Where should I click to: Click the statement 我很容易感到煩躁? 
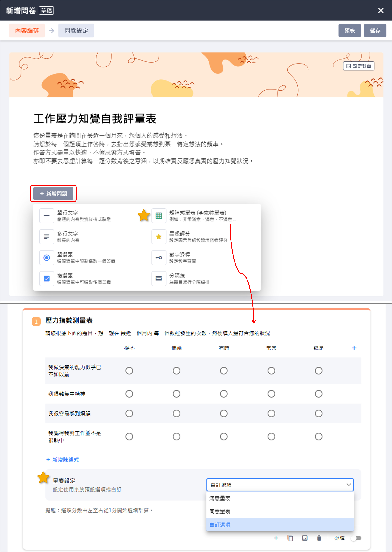70,414
